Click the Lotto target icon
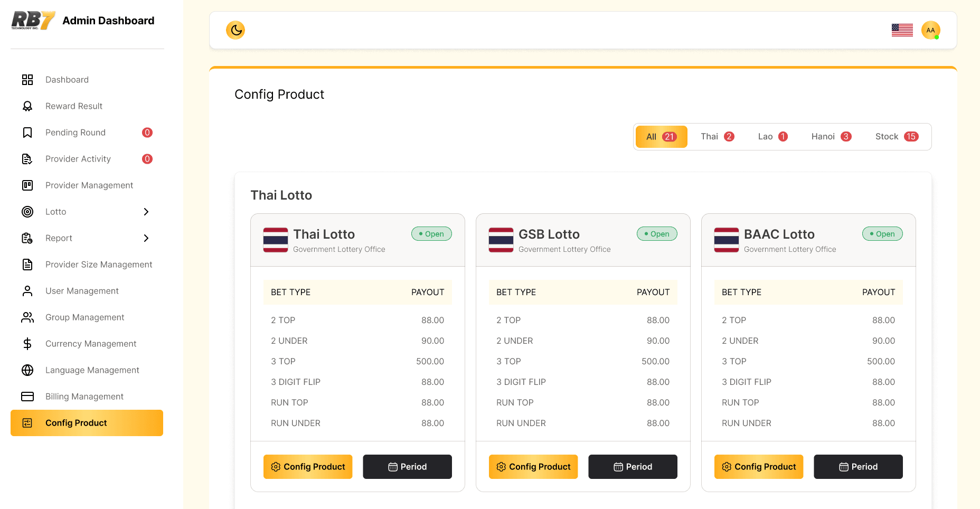 pos(27,212)
